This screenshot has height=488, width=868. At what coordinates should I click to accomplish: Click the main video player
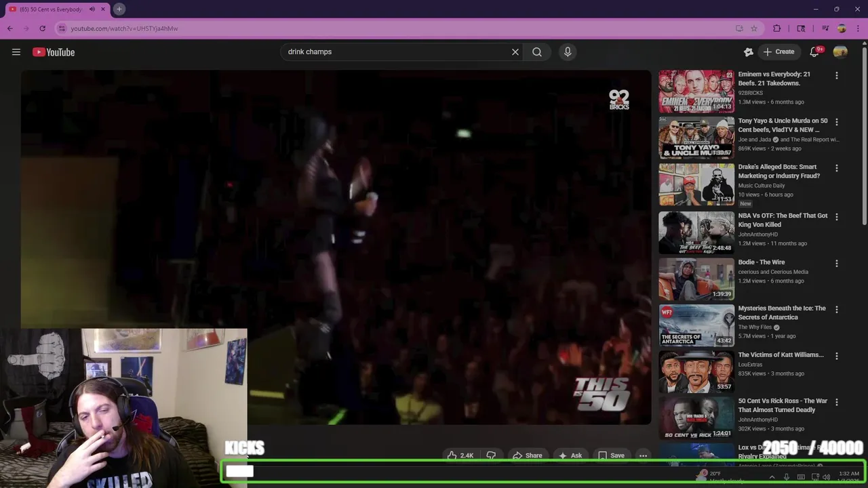[336, 247]
